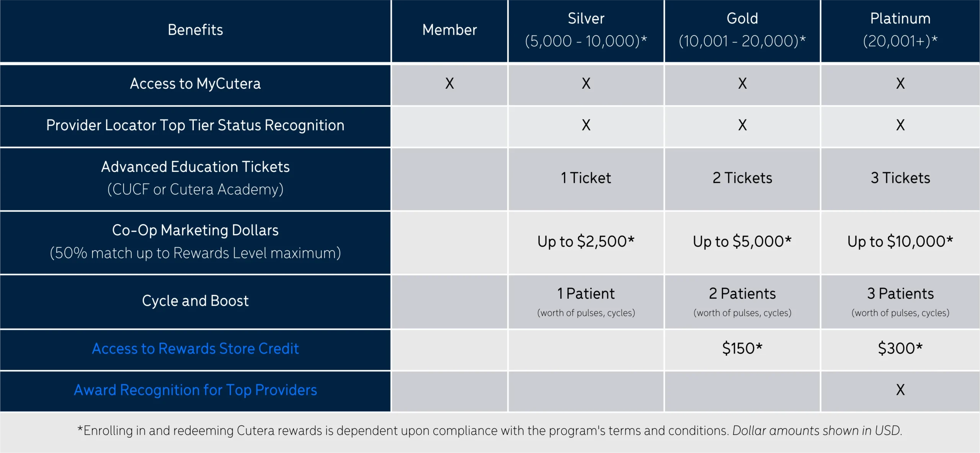The image size is (980, 453).
Task: Open the Award Recognition for Top Providers link
Action: (195, 390)
